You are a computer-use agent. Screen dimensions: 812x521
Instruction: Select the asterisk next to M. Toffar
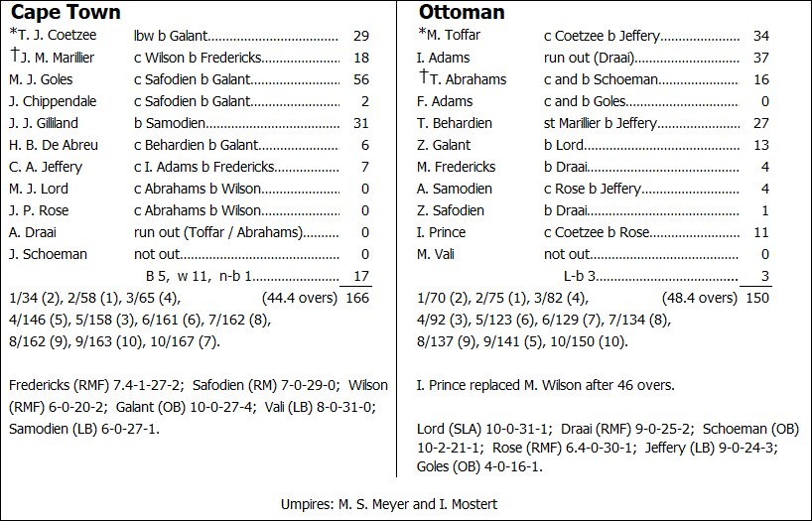click(422, 33)
